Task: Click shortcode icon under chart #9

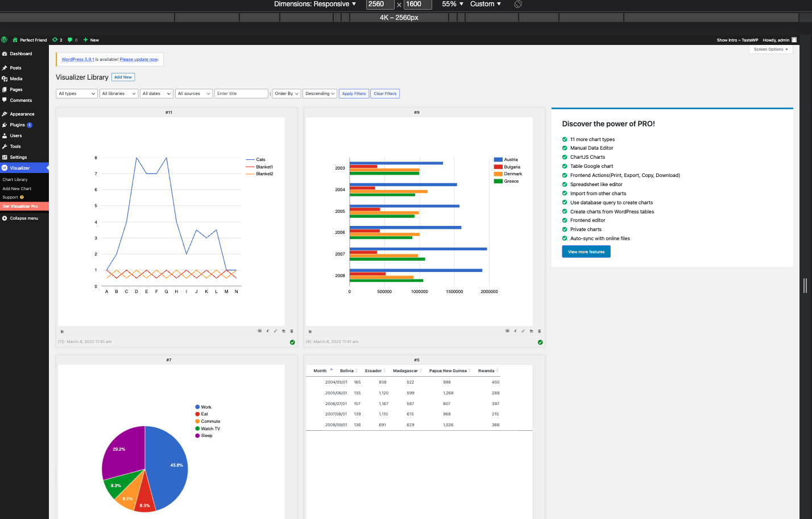Action: coord(310,331)
